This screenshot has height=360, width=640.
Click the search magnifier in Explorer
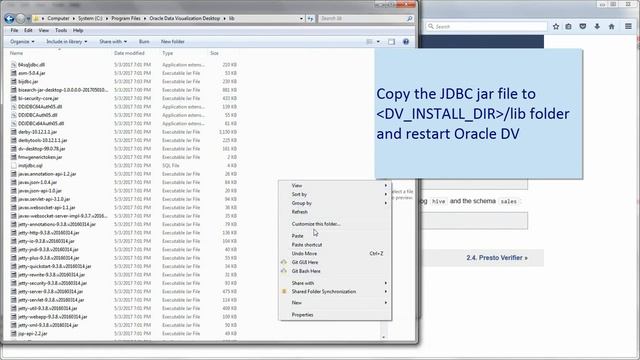[409, 18]
